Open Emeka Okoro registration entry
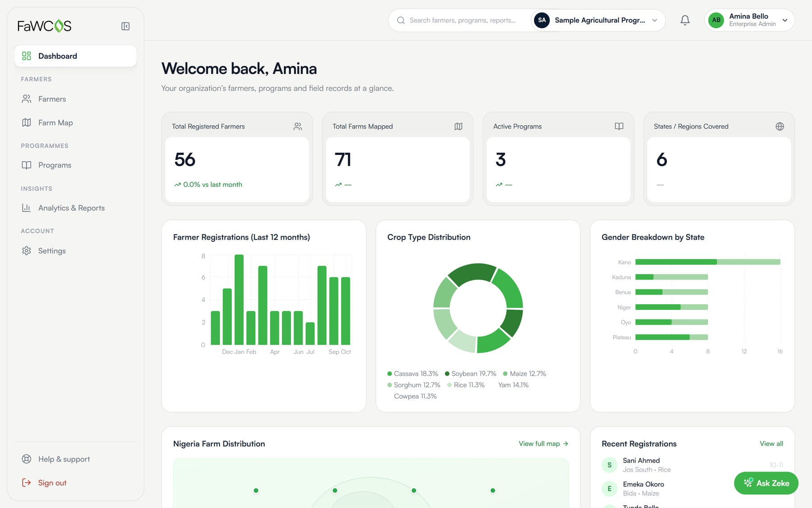The image size is (812, 508). pos(692,489)
